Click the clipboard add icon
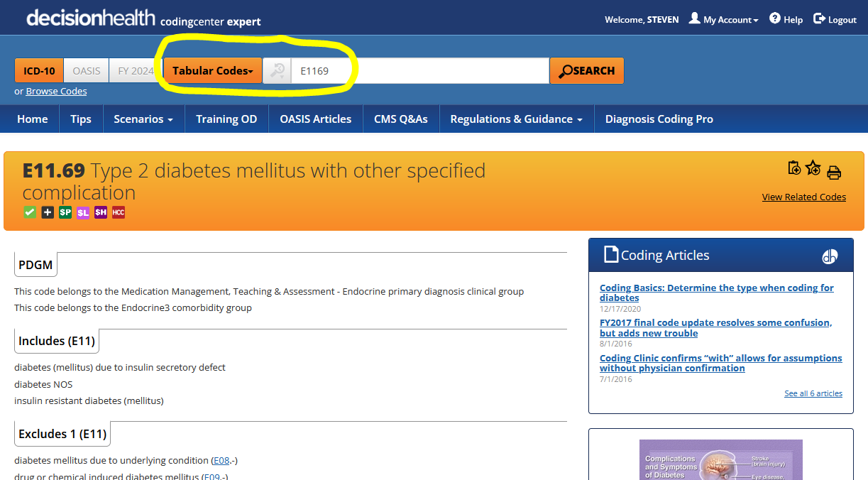The height and width of the screenshot is (480, 868). click(x=794, y=168)
